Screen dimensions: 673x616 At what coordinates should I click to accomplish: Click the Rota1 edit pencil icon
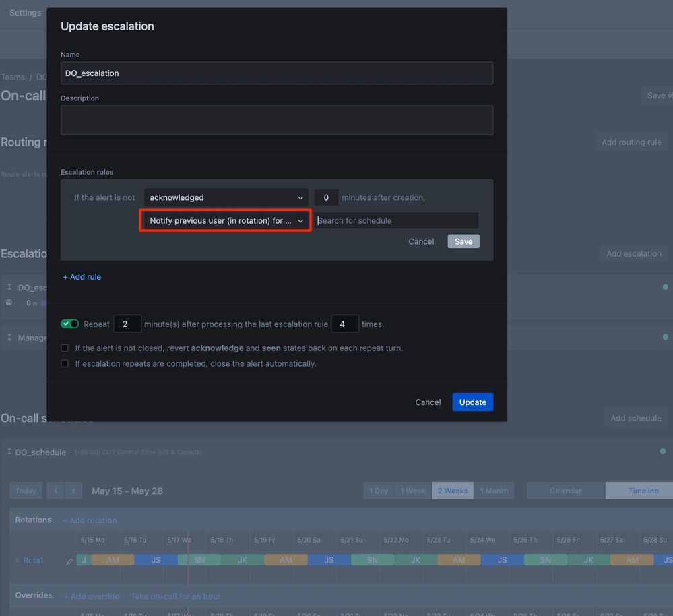pyautogui.click(x=69, y=561)
